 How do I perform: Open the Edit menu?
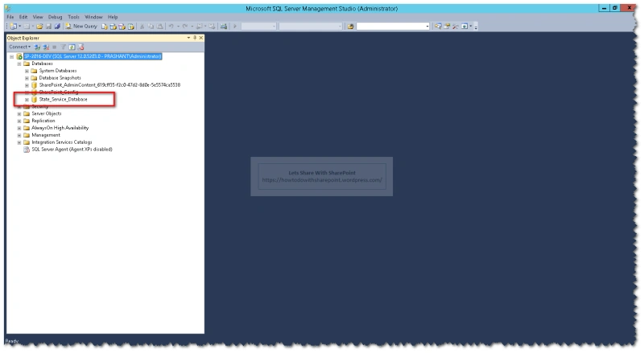click(23, 17)
